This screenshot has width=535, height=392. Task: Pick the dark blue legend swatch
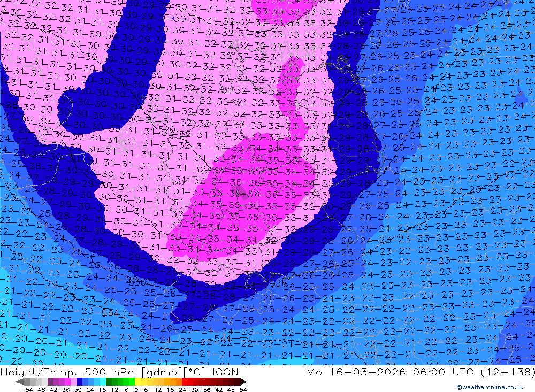point(80,382)
